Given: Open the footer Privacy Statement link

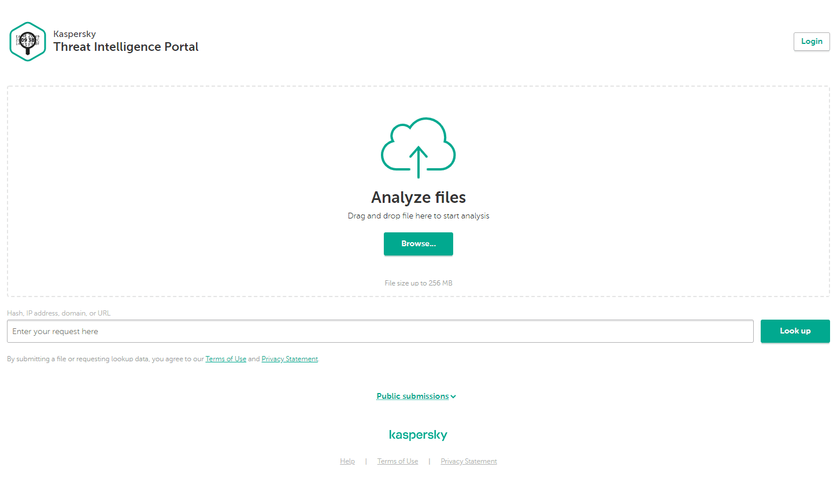Looking at the screenshot, I should 469,461.
